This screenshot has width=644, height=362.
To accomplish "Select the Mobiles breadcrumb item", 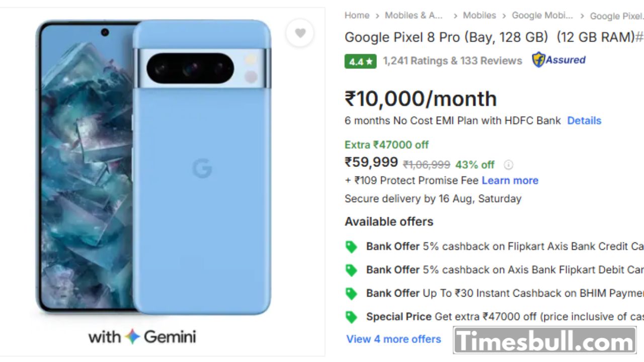I will 479,16.
